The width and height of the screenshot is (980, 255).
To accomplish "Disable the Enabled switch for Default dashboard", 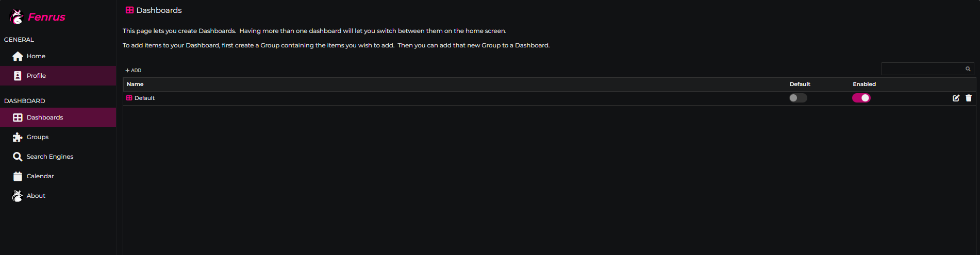I will click(861, 98).
